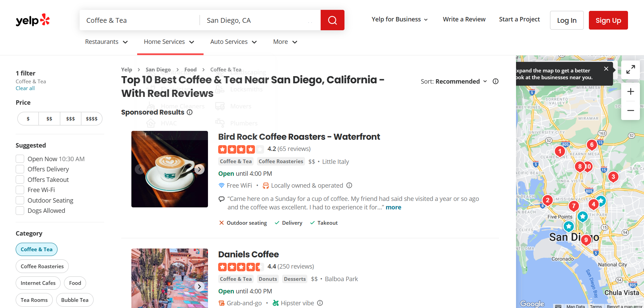Enable Offers Takeout filter
Viewport: 644px width, 308px height.
pos(20,179)
